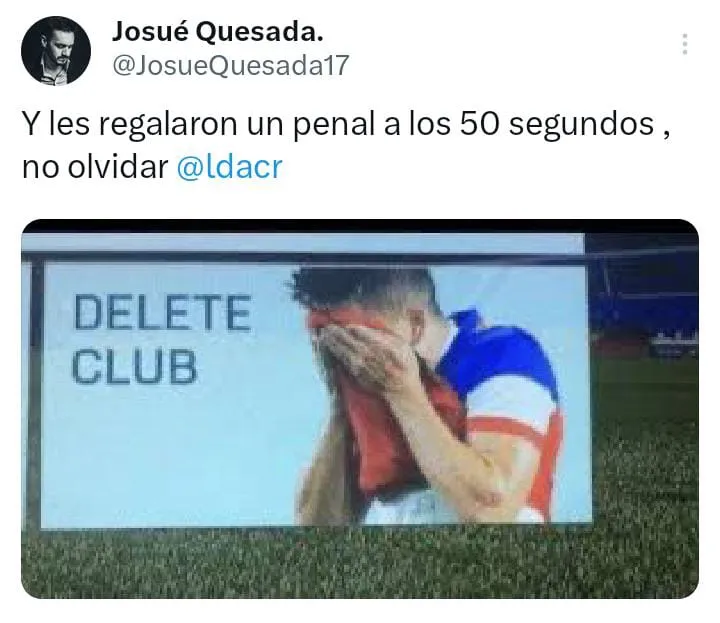Screen dimensions: 720x623
Task: Click the display name Josué Quesada.
Action: pyautogui.click(x=218, y=32)
